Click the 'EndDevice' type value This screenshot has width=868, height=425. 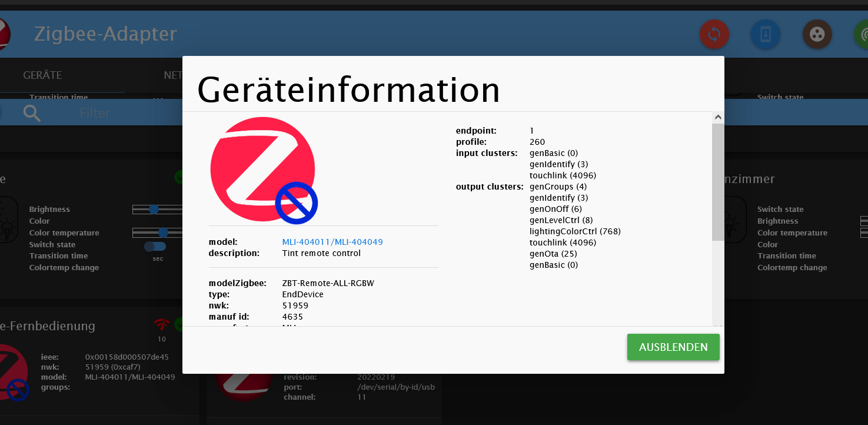[x=303, y=294]
